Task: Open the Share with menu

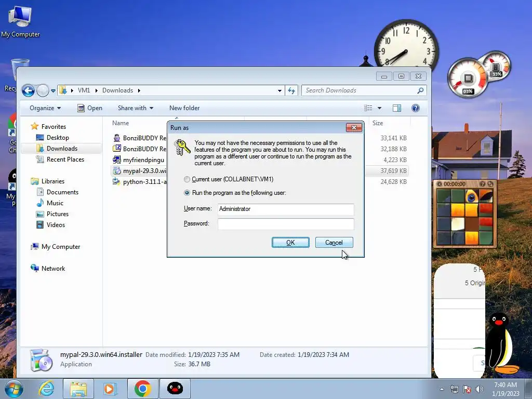Action: click(136, 108)
